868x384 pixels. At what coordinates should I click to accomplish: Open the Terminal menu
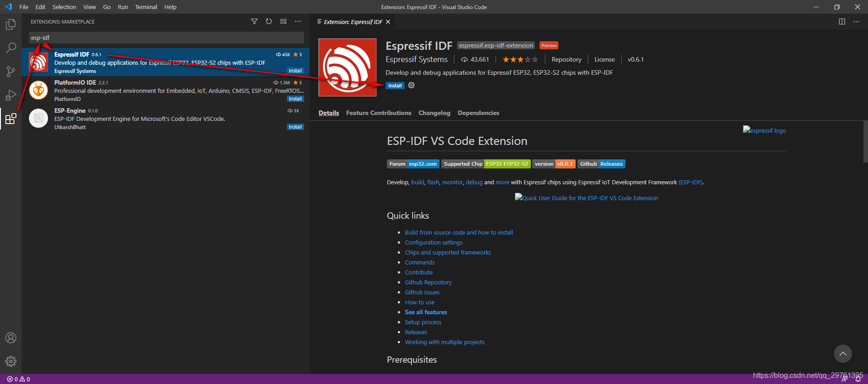coord(146,7)
